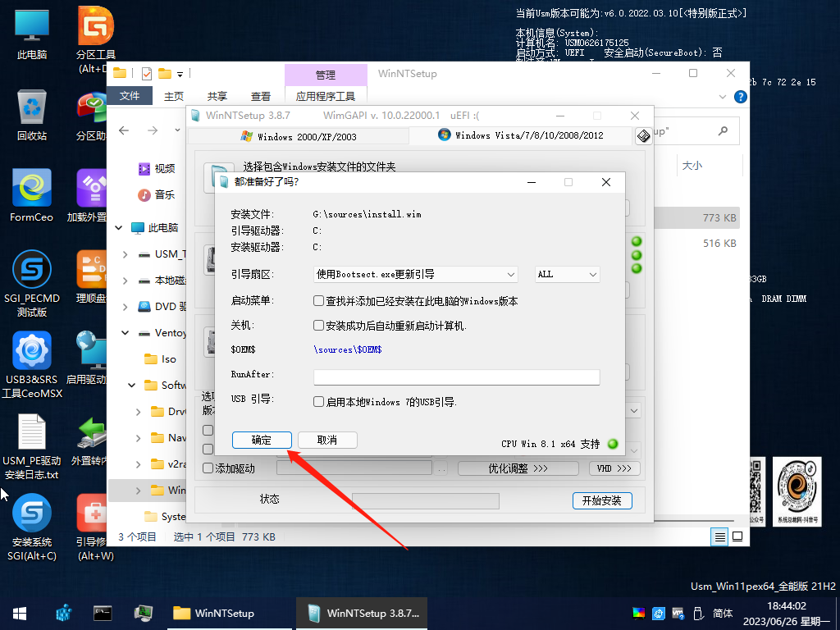Open the 文件 ribbon tab
The width and height of the screenshot is (840, 630).
(130, 96)
